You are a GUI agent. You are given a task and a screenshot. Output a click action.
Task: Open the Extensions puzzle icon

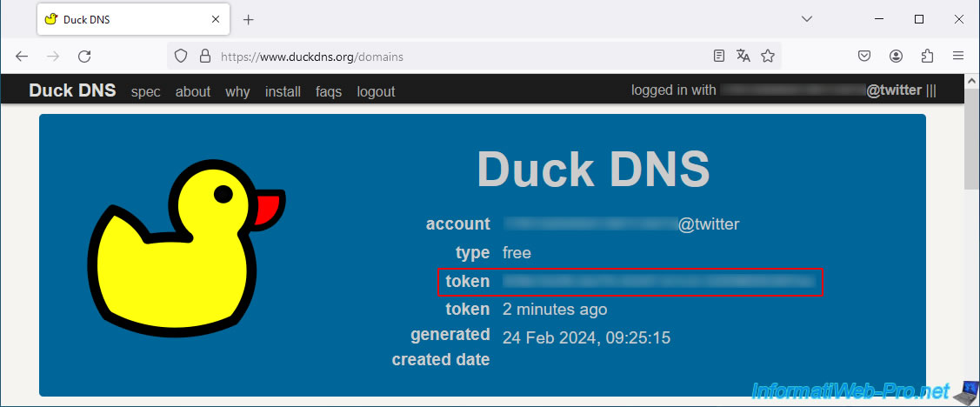point(927,57)
